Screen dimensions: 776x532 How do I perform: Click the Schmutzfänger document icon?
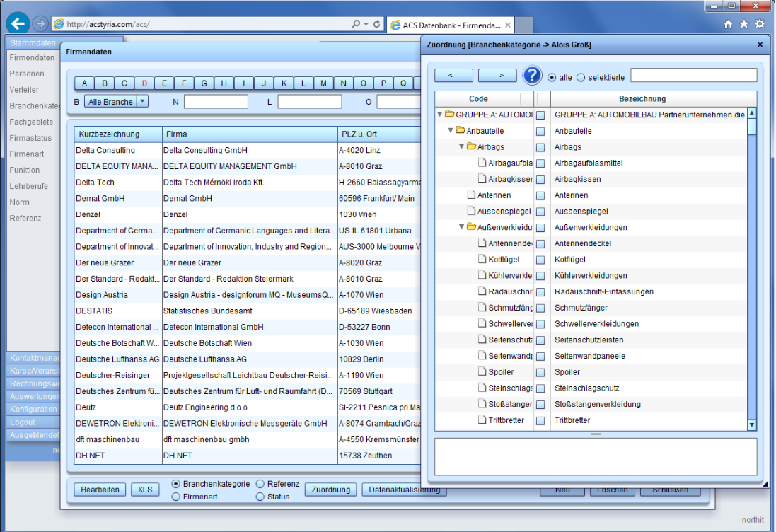482,307
